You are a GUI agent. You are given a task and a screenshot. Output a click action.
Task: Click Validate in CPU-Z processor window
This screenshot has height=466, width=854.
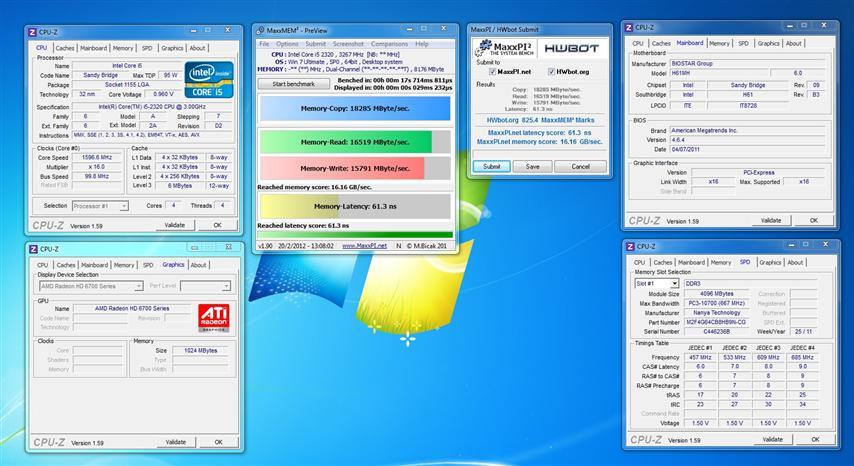(175, 225)
